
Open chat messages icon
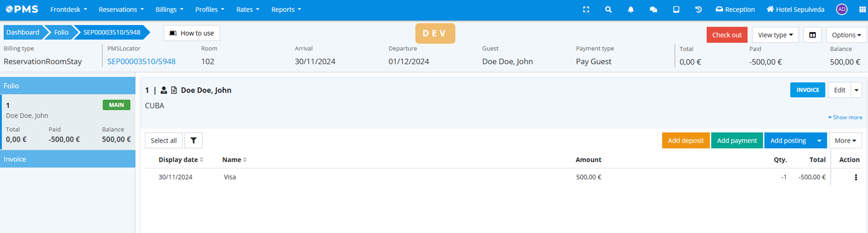653,9
